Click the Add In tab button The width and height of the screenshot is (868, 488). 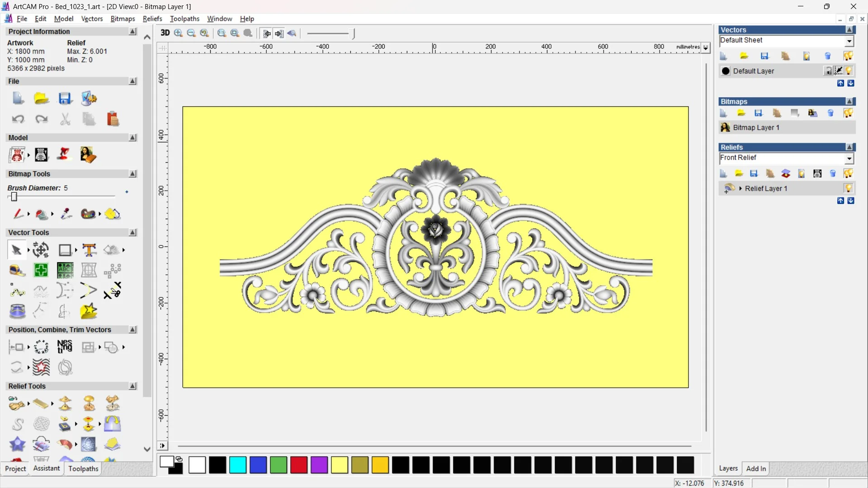pyautogui.click(x=756, y=469)
